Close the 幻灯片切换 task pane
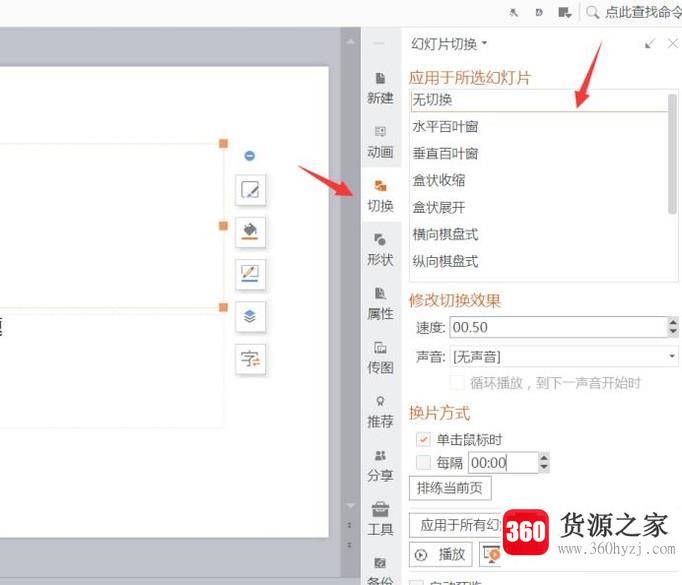The width and height of the screenshot is (682, 585). 672,43
